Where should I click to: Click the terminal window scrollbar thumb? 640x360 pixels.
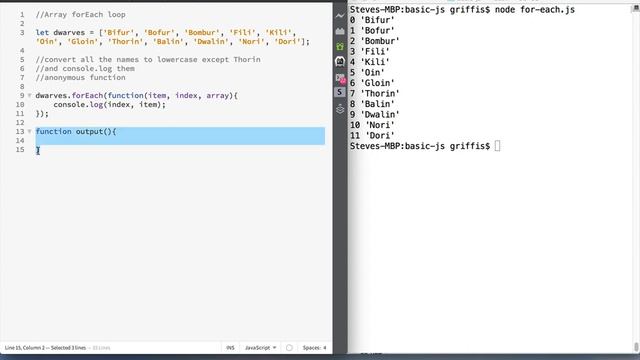pyautogui.click(x=636, y=347)
